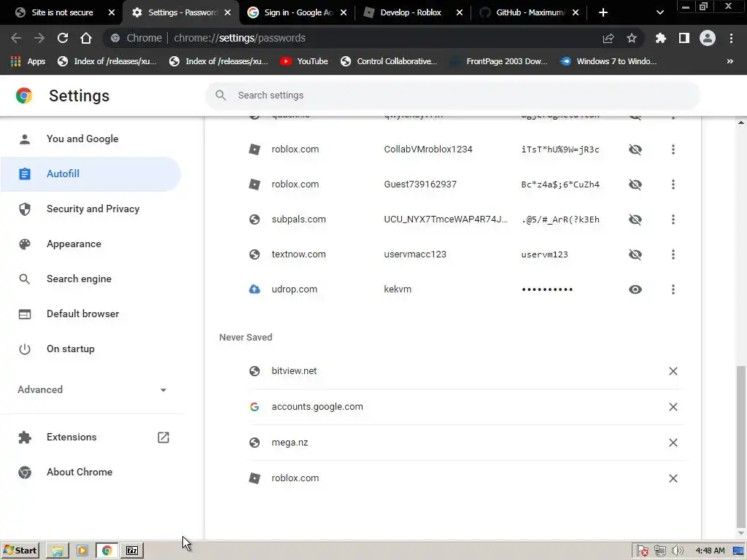Open a new tab
This screenshot has width=747, height=560.
(603, 12)
